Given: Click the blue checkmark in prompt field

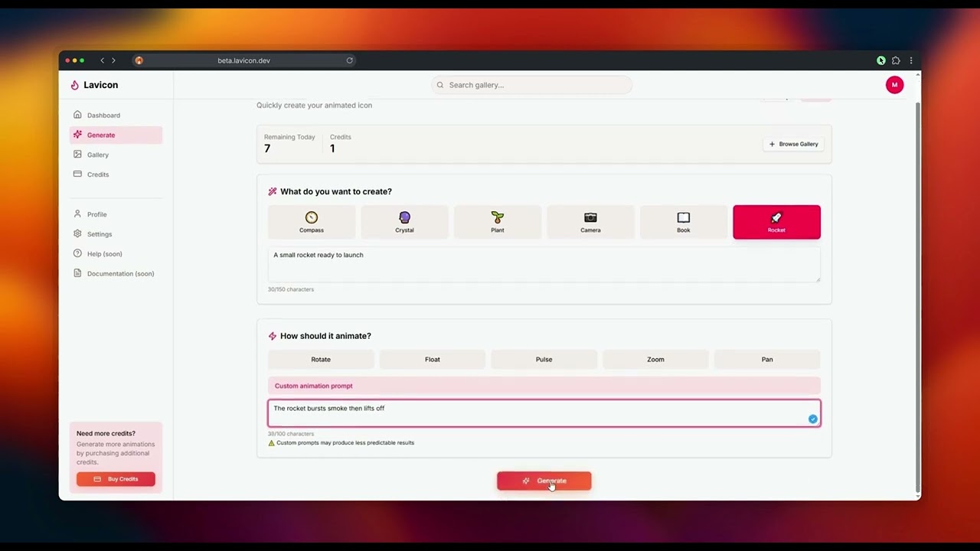Looking at the screenshot, I should tap(812, 419).
